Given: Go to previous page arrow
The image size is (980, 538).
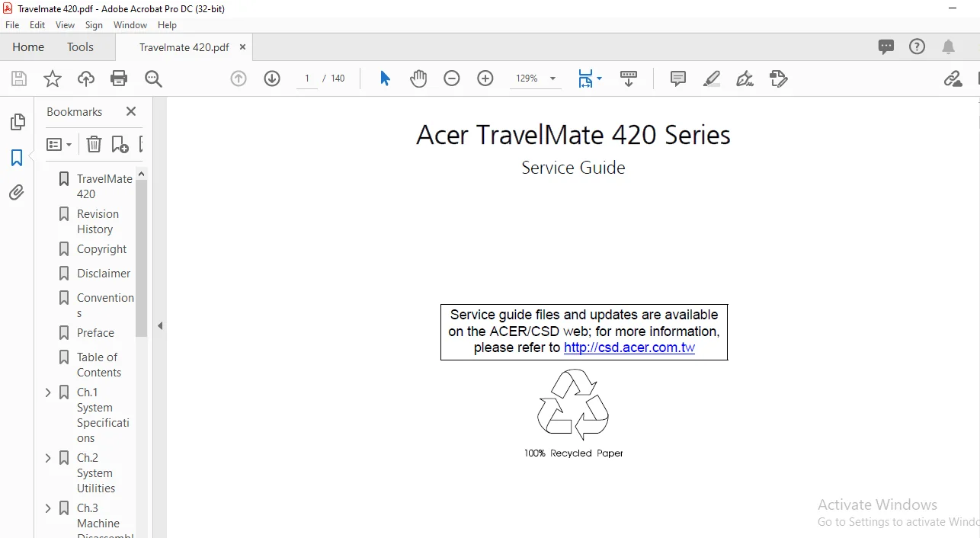Looking at the screenshot, I should click(x=239, y=78).
